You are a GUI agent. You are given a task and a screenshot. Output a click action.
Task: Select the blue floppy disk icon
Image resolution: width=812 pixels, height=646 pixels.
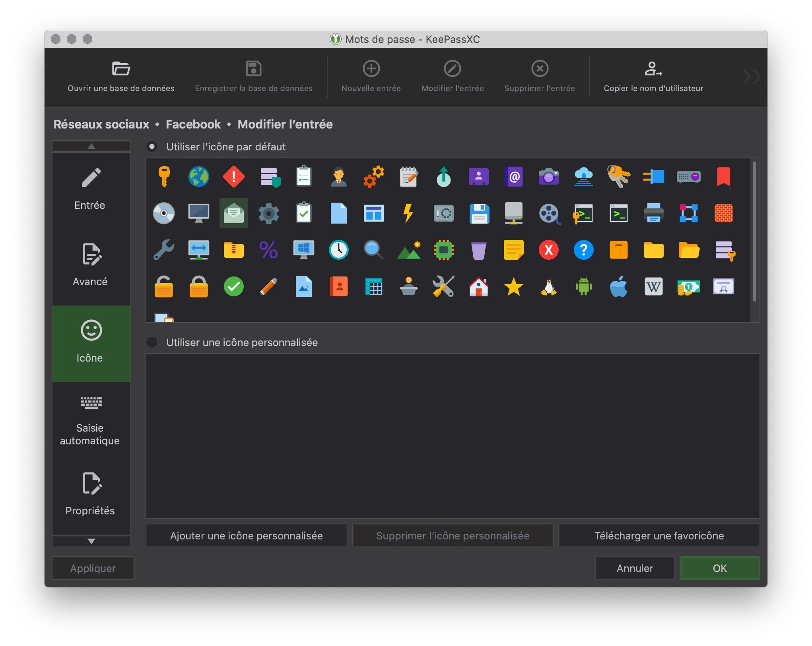click(x=479, y=213)
